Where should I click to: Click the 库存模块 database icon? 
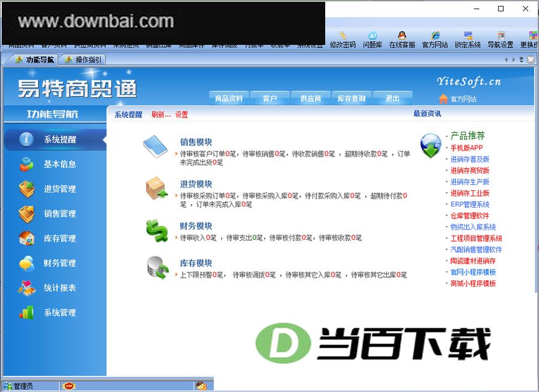(x=158, y=268)
